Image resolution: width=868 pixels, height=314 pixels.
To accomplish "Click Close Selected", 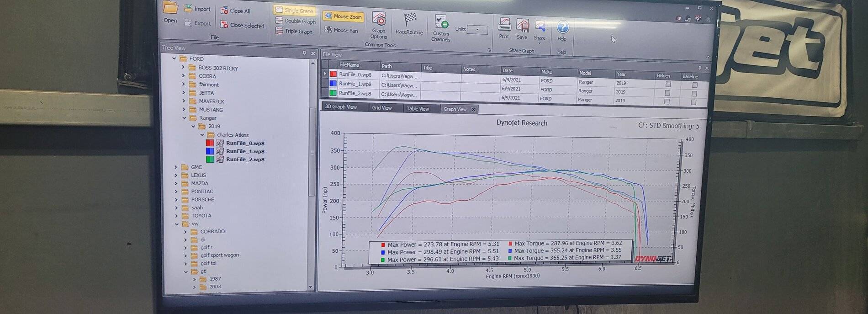I will pos(242,25).
